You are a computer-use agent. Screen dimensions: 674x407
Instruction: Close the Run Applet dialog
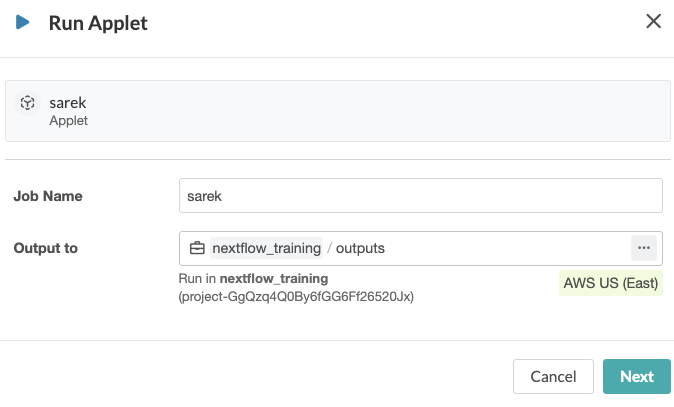(x=654, y=21)
